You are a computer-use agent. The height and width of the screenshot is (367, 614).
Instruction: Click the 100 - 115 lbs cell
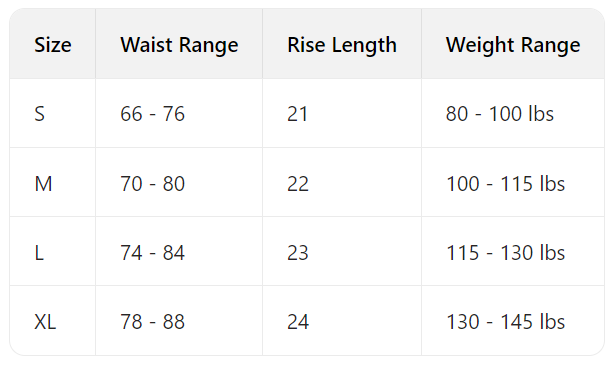[x=513, y=183]
